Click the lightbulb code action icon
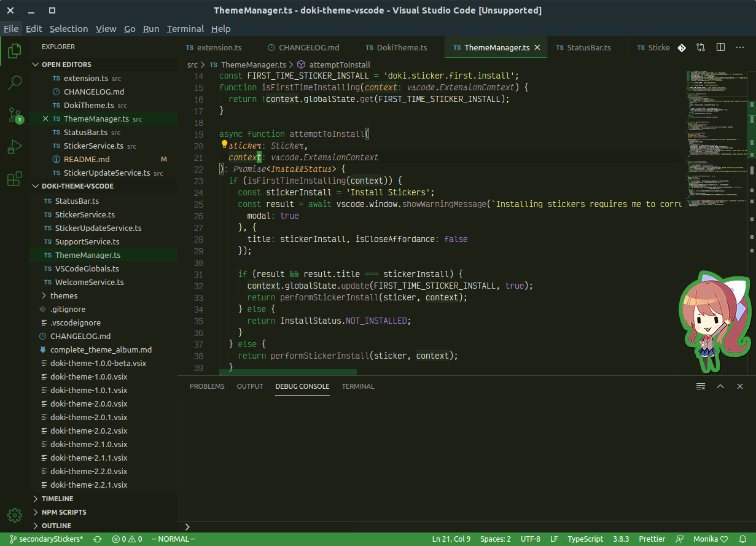 coord(225,145)
